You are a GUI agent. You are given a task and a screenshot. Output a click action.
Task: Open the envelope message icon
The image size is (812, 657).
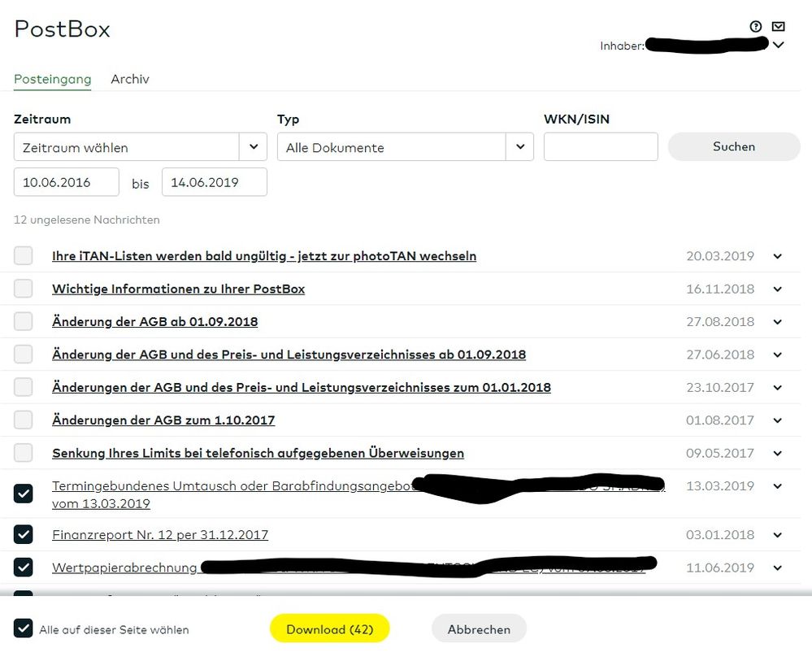pyautogui.click(x=778, y=26)
